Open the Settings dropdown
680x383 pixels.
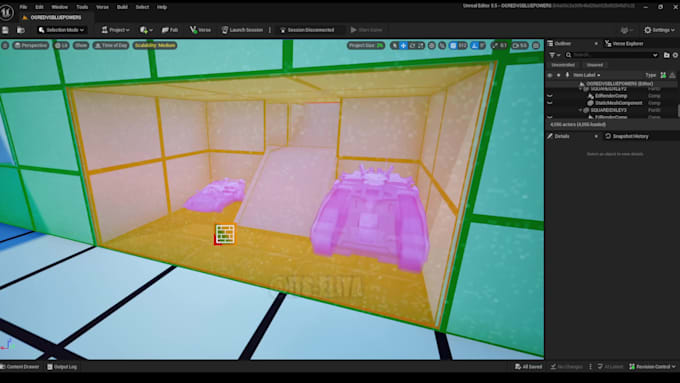(x=659, y=30)
